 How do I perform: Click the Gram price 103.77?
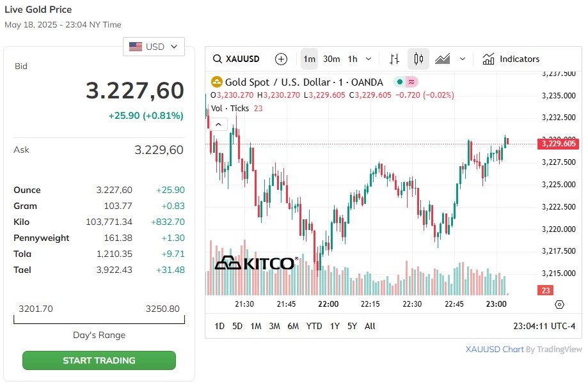click(x=118, y=206)
